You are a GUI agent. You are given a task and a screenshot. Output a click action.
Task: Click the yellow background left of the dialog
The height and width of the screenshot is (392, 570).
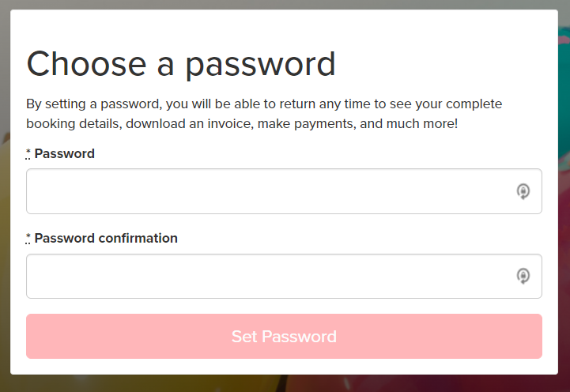(x=5, y=218)
